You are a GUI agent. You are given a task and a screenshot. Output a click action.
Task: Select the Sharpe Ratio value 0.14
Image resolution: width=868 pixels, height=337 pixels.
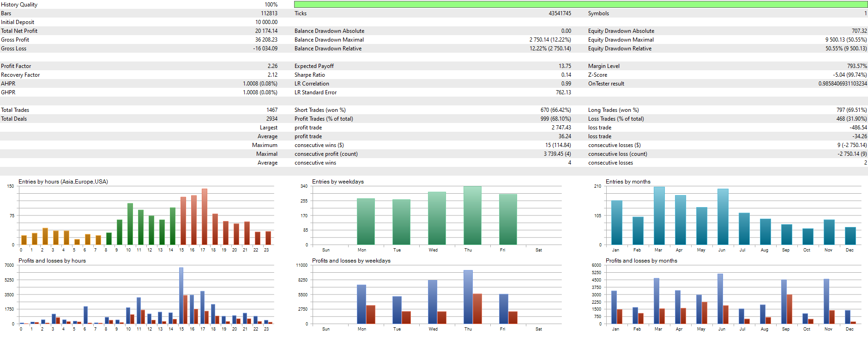click(x=566, y=75)
